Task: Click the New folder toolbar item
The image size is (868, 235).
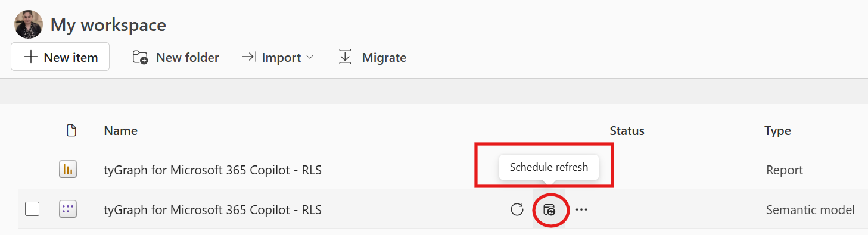Action: click(176, 57)
